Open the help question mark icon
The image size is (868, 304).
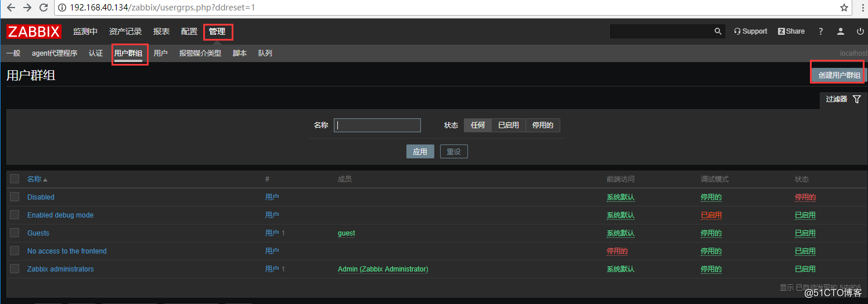821,31
